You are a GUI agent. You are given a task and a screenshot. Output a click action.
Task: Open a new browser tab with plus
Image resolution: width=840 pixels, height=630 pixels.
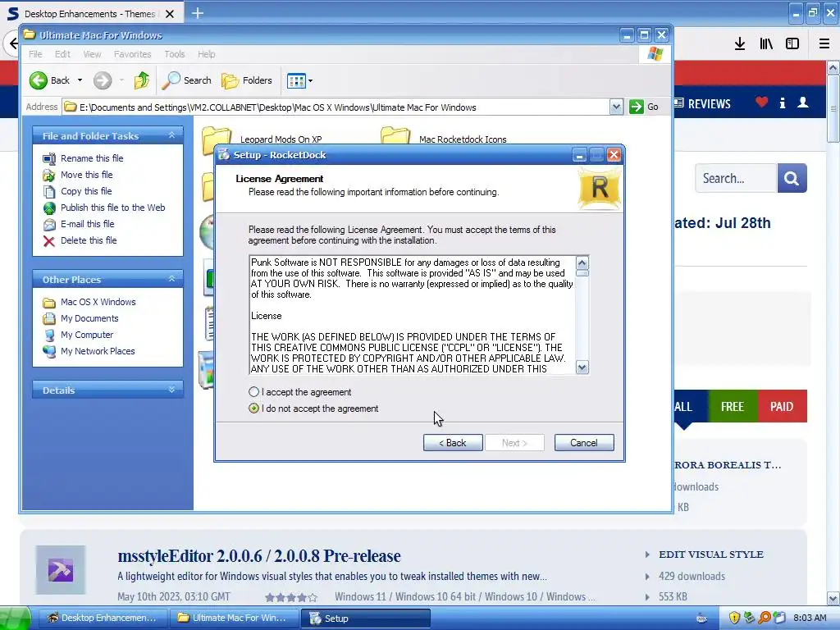[198, 13]
